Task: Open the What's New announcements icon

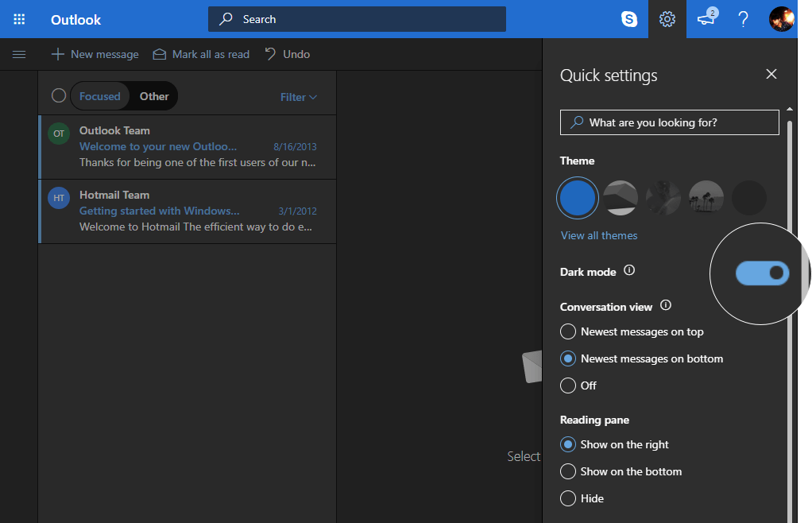Action: [x=706, y=19]
